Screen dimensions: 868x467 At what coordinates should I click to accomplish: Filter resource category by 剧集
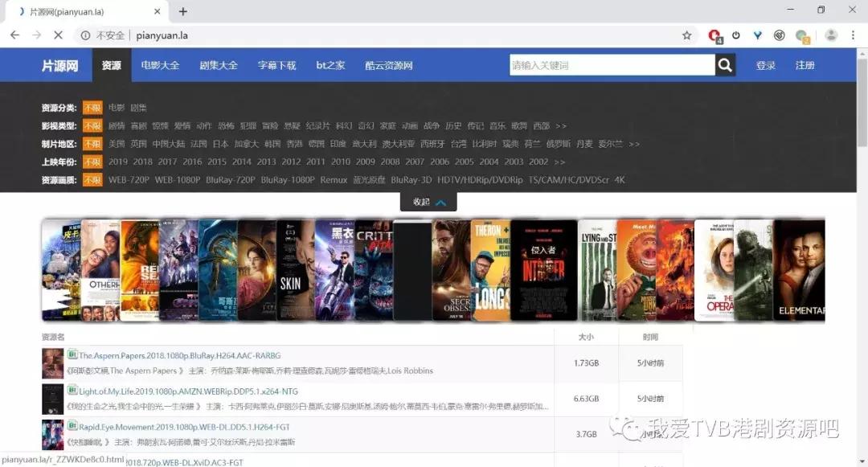[138, 108]
